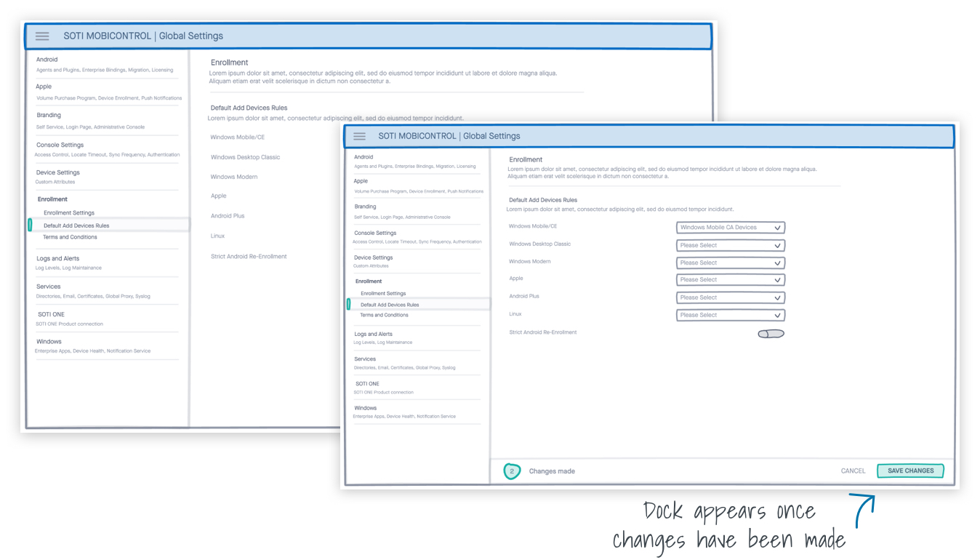The width and height of the screenshot is (980, 560).
Task: Open the Linux Please Select dropdown
Action: tap(730, 315)
